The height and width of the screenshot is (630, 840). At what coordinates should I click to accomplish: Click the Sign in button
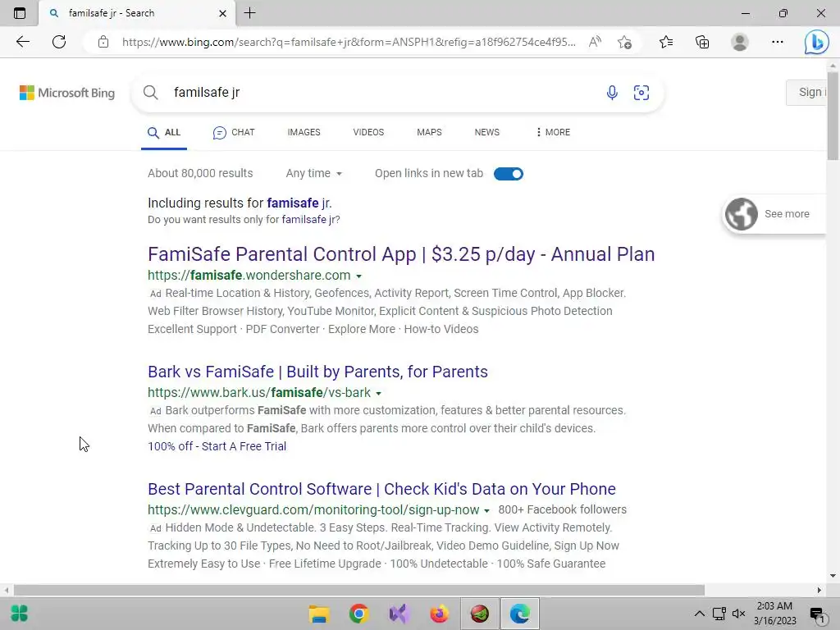pyautogui.click(x=808, y=92)
